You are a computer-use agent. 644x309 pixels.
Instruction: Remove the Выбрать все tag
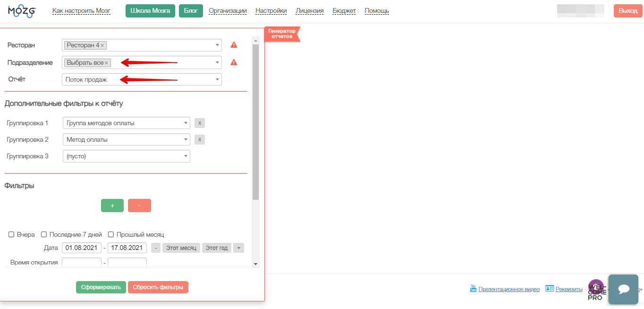106,63
